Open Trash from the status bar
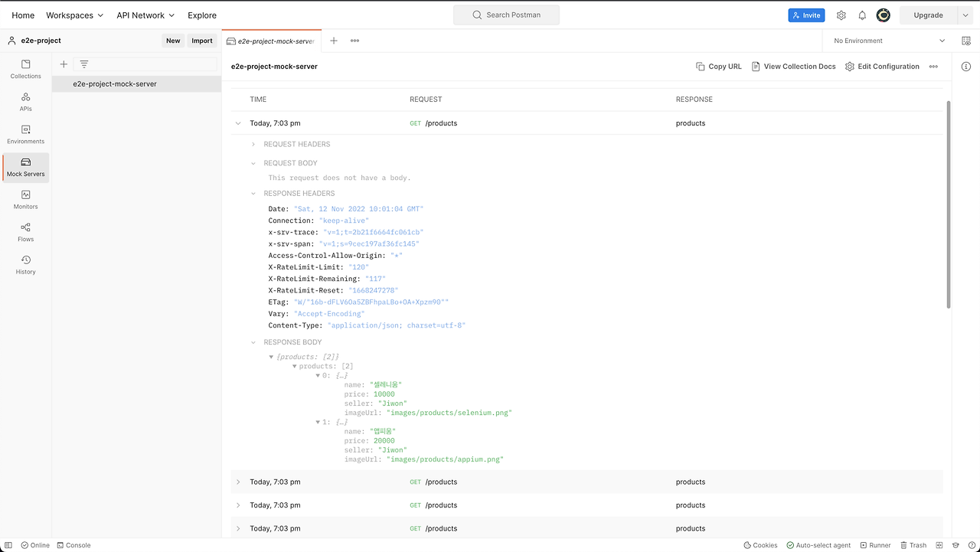 point(913,545)
